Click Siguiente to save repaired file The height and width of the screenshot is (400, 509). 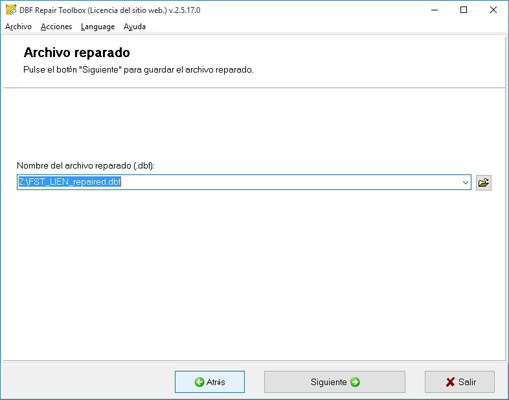pyautogui.click(x=335, y=382)
